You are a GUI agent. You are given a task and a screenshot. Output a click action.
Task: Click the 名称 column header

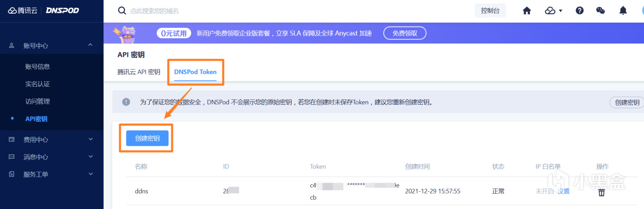pos(141,166)
